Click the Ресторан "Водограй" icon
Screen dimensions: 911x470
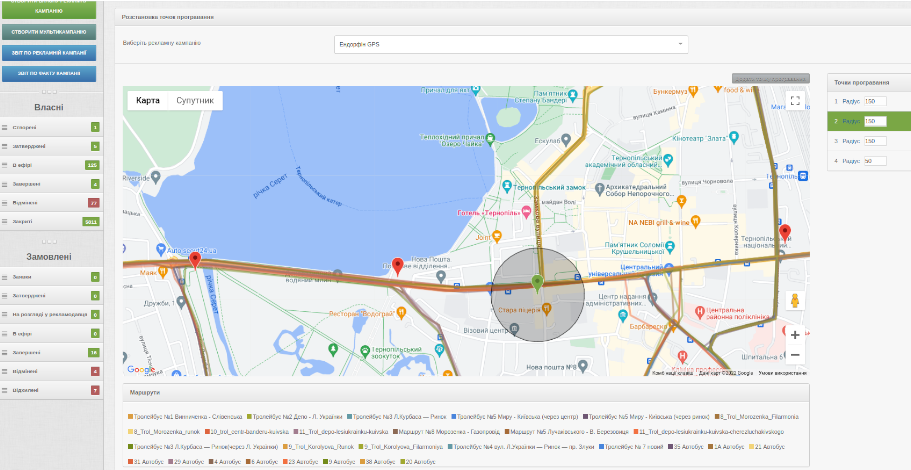pos(401,313)
